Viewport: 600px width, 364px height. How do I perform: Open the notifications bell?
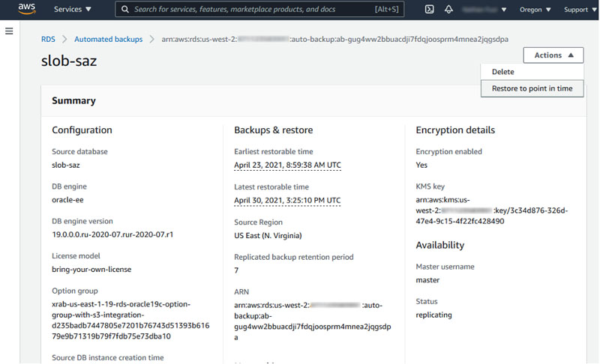pyautogui.click(x=448, y=9)
